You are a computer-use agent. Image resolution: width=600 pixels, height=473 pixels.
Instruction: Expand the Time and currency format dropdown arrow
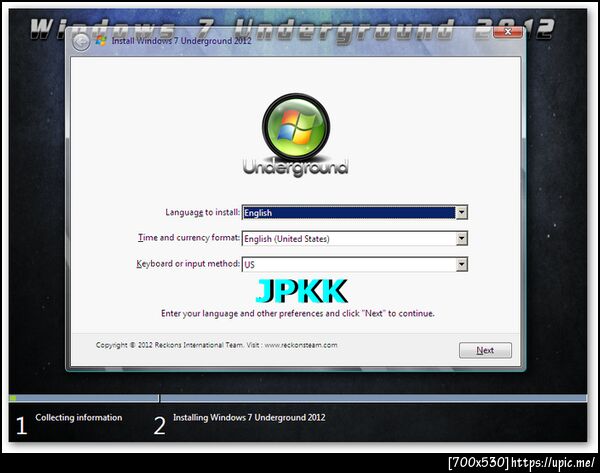[x=461, y=238]
